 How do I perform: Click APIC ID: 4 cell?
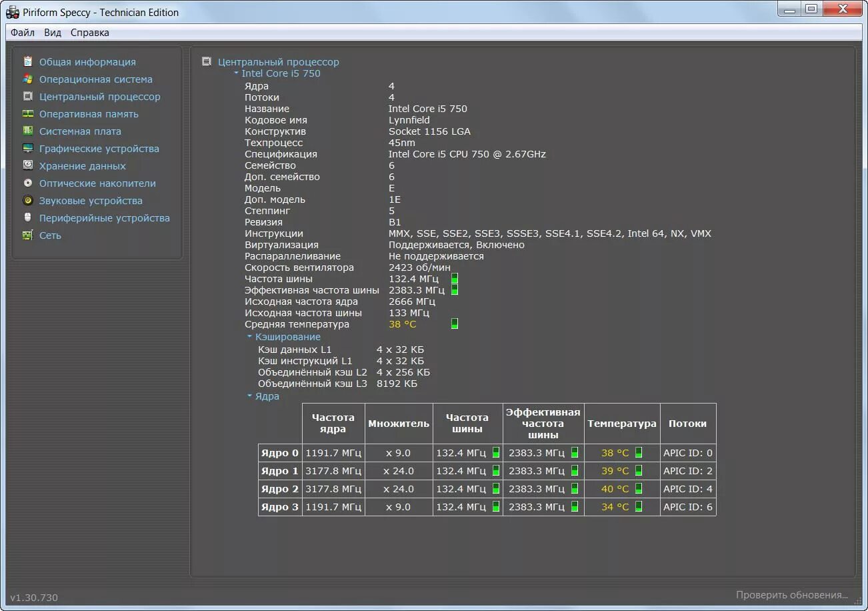[x=688, y=488]
